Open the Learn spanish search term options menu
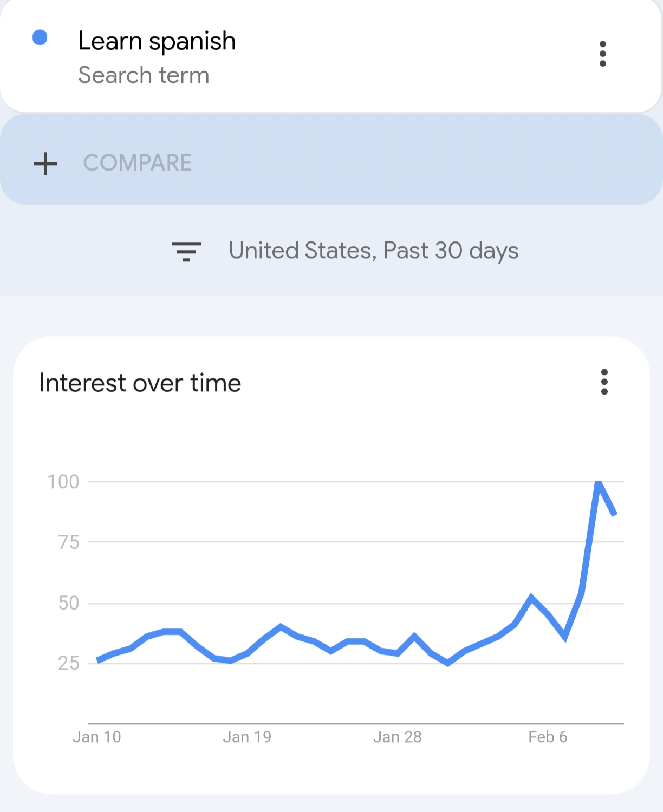Screen dimensions: 663x812 [602, 54]
